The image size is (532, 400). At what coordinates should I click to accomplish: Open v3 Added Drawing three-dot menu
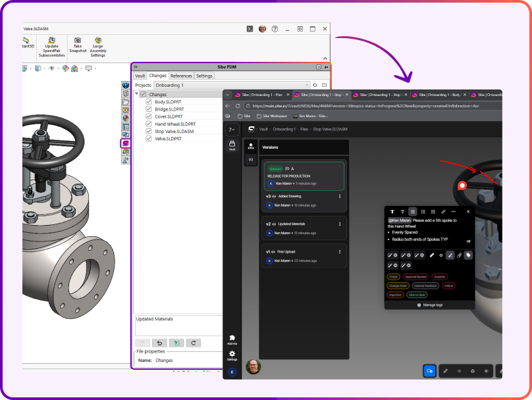(340, 196)
